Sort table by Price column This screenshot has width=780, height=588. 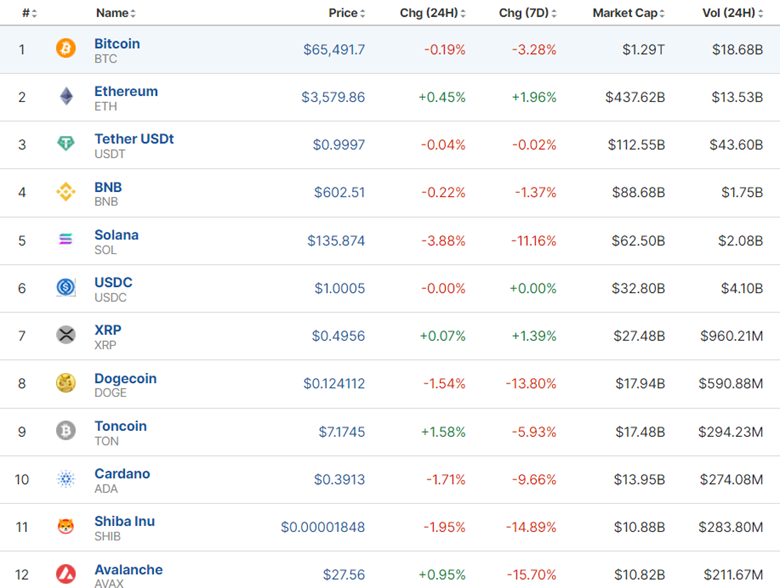tap(347, 13)
